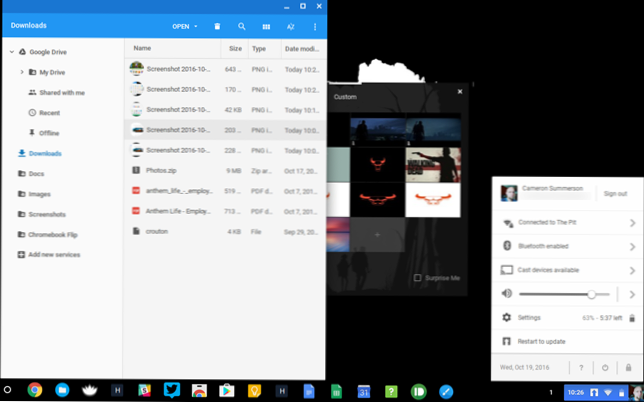Launch Chrome from the shelf
644x402 pixels.
tap(35, 390)
